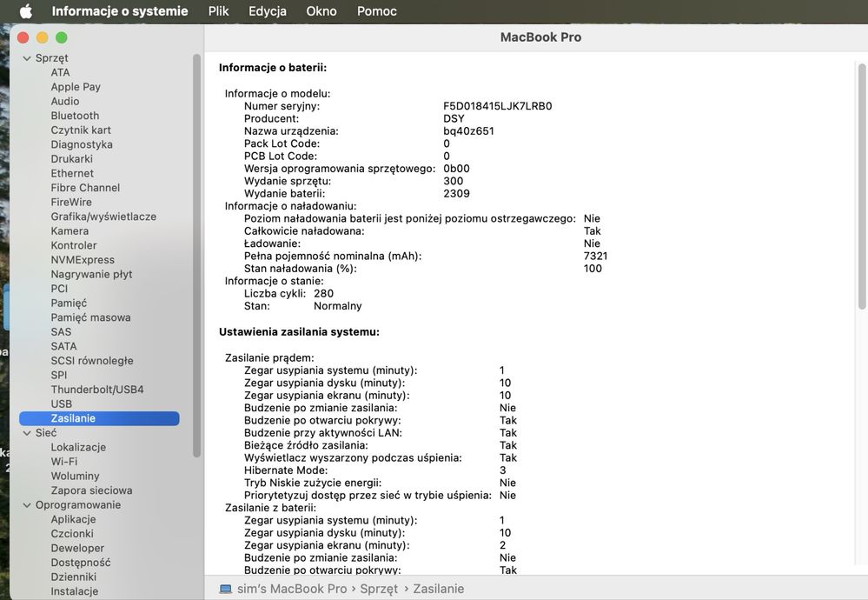Select Nagrywanie płyt in the sidebar
The width and height of the screenshot is (868, 600).
pos(91,274)
